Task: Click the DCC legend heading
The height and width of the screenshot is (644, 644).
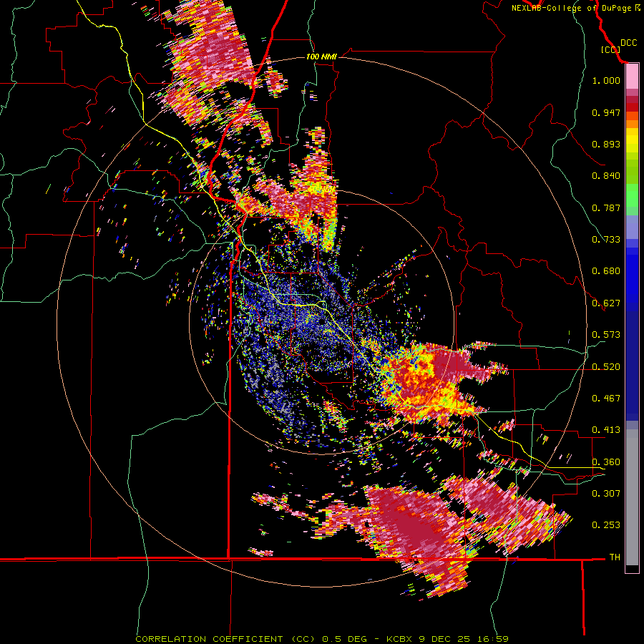Action: click(x=628, y=43)
